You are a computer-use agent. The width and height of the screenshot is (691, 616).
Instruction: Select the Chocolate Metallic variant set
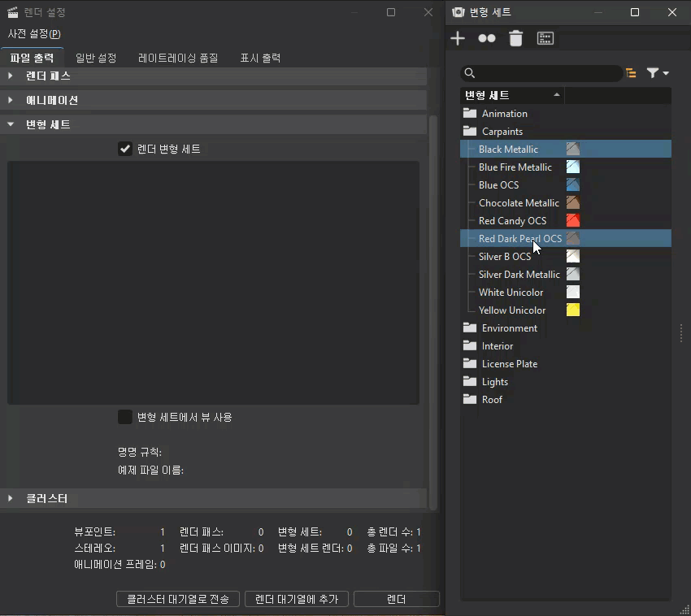click(519, 202)
